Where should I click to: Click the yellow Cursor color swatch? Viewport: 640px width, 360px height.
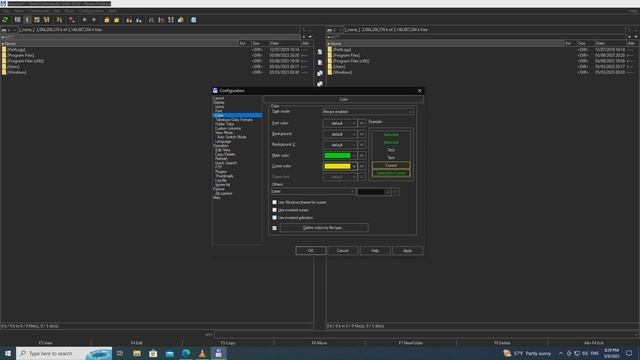(x=337, y=166)
